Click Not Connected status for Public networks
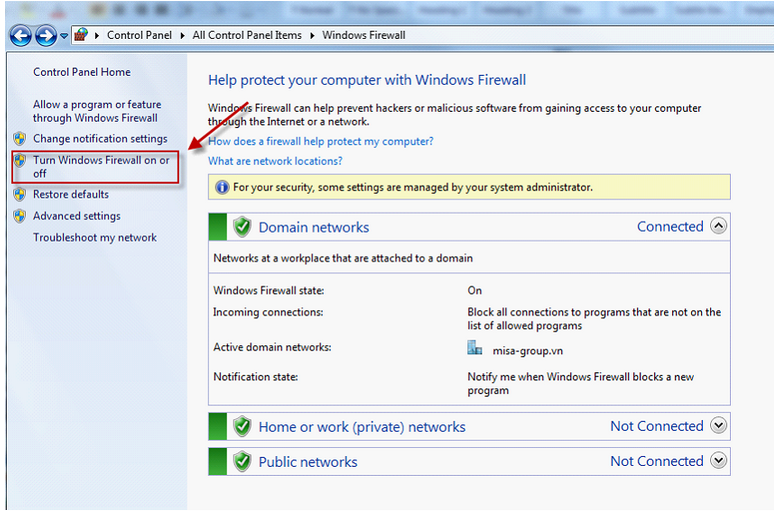Screen dimensions: 774x516 657,461
